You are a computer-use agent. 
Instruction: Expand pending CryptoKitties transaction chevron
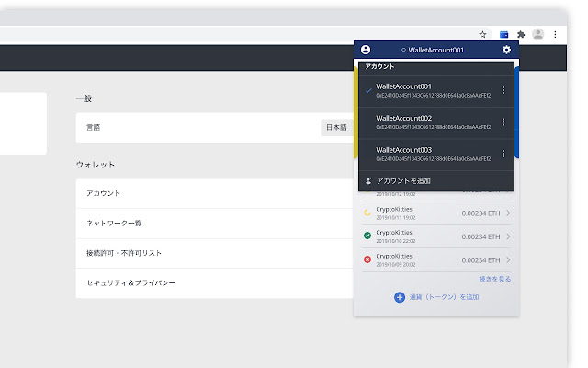click(x=508, y=213)
